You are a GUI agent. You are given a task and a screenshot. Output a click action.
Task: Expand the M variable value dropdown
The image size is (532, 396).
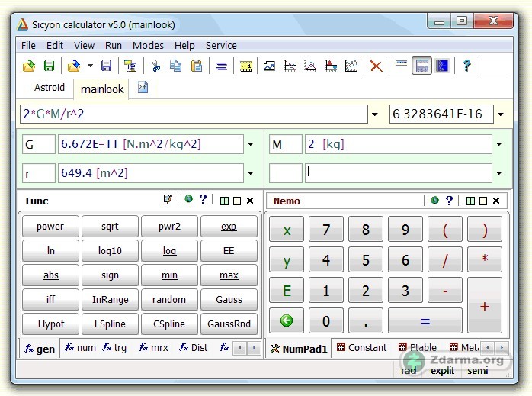tap(499, 144)
